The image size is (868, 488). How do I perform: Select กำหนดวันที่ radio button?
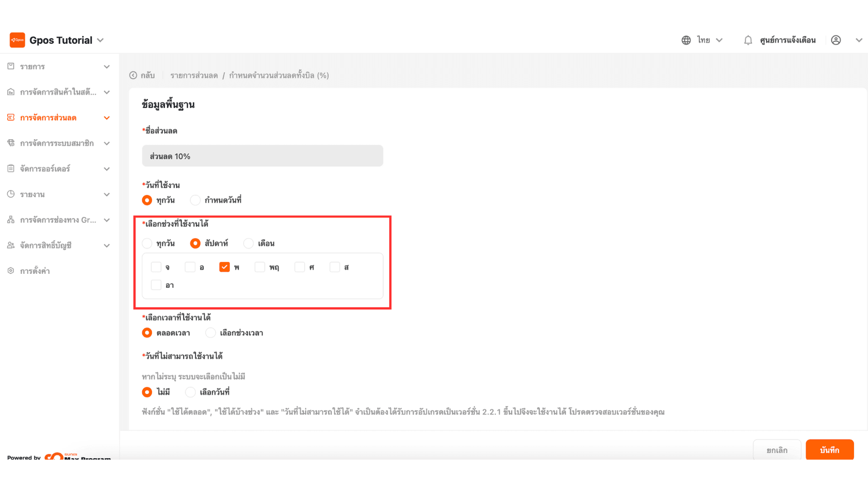tap(195, 200)
